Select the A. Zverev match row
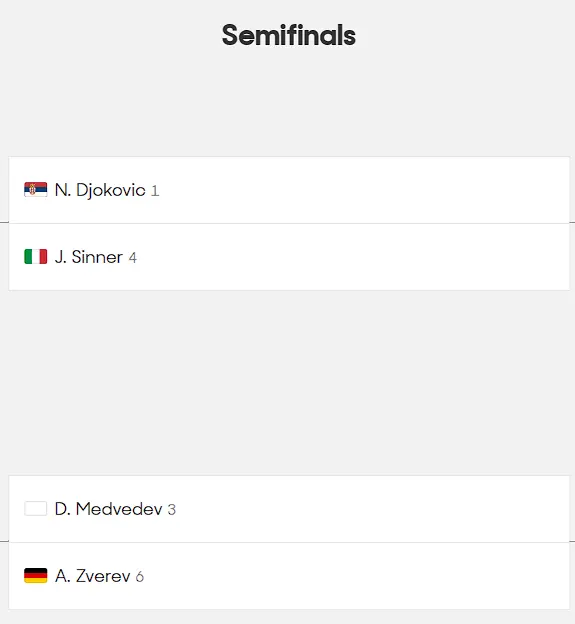This screenshot has height=624, width=575. coord(289,575)
